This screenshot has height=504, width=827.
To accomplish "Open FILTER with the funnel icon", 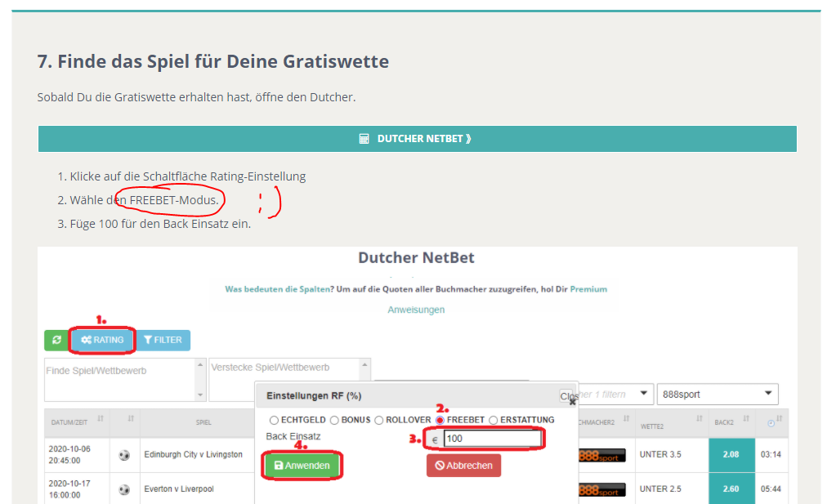I will 163,340.
